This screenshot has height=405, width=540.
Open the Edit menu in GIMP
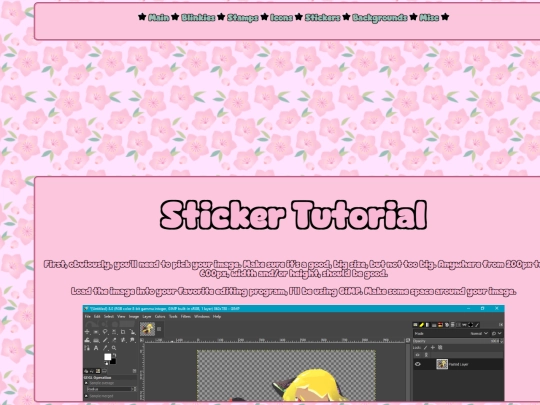pyautogui.click(x=97, y=316)
